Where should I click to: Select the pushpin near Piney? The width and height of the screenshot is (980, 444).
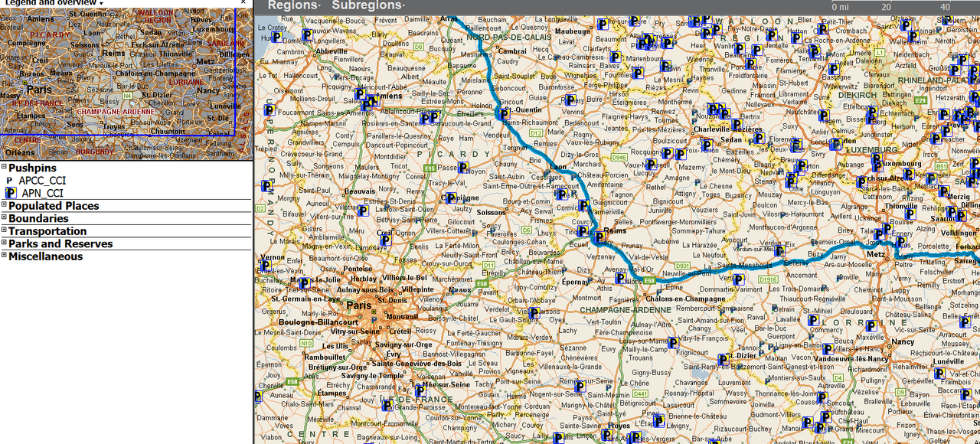[658, 420]
